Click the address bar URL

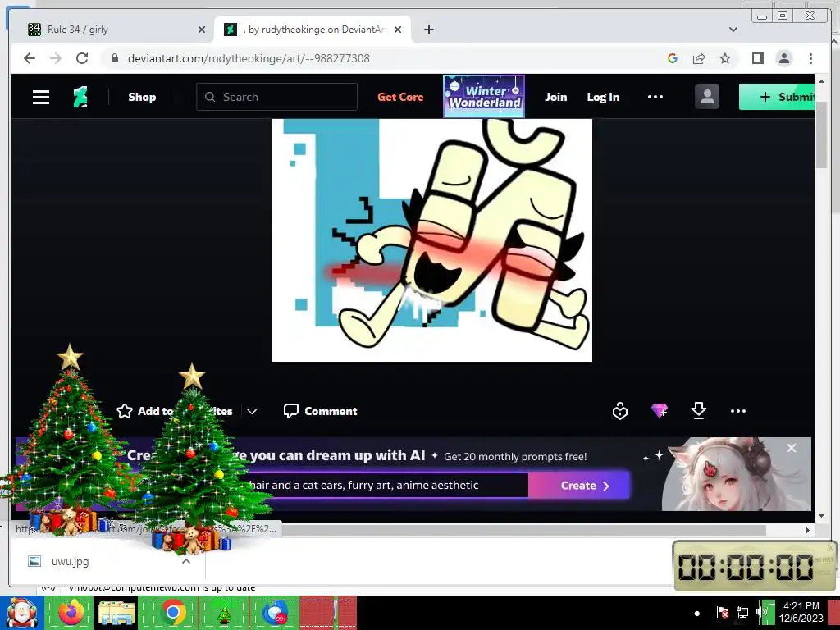pyautogui.click(x=249, y=58)
